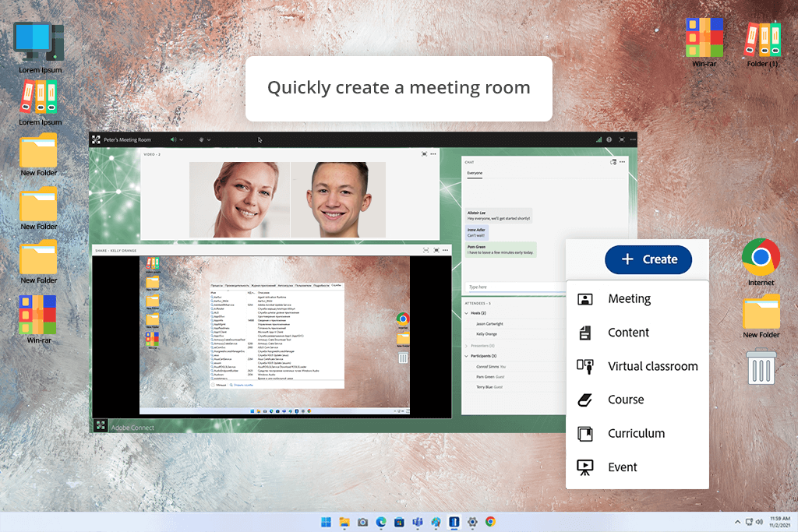Click the Adobe Connect logo in title bar
Image resolution: width=798 pixels, height=532 pixels.
(x=96, y=139)
